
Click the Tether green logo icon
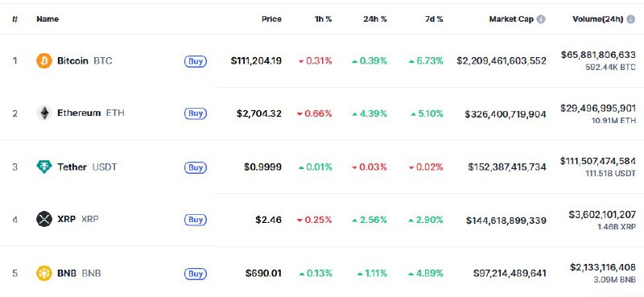point(44,167)
